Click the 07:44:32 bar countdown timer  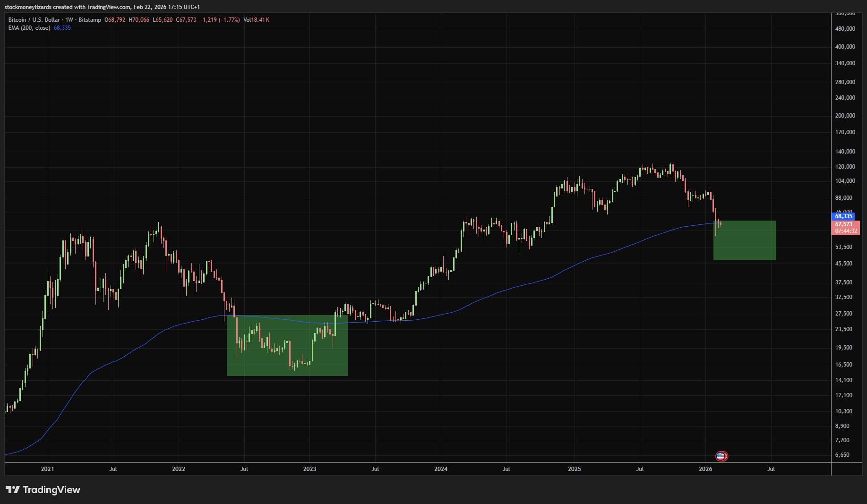[x=846, y=231]
